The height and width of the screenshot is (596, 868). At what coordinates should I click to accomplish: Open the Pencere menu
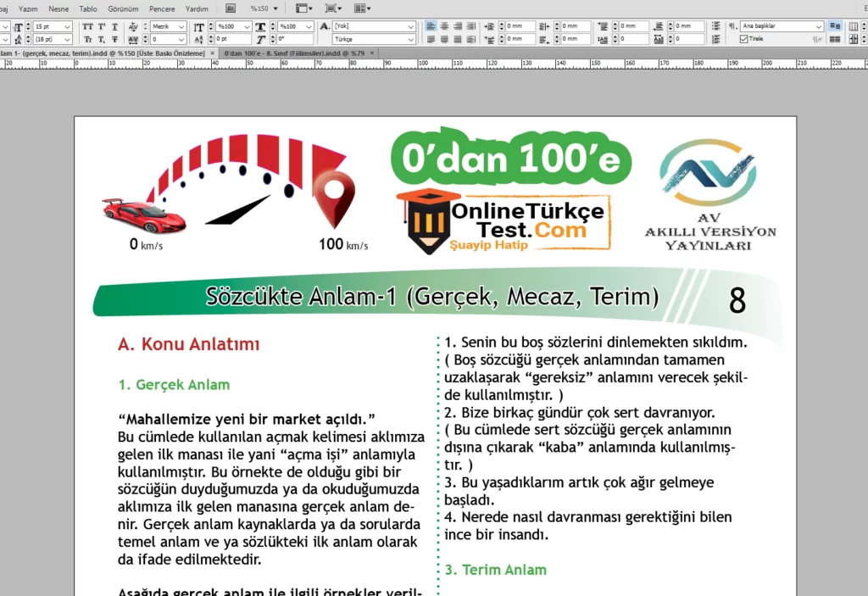162,8
